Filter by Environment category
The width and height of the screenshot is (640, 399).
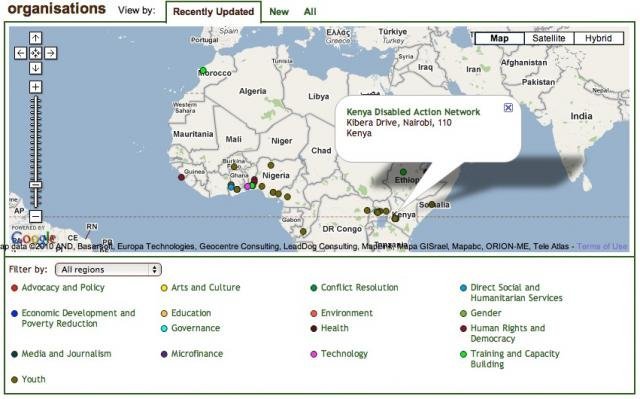347,313
